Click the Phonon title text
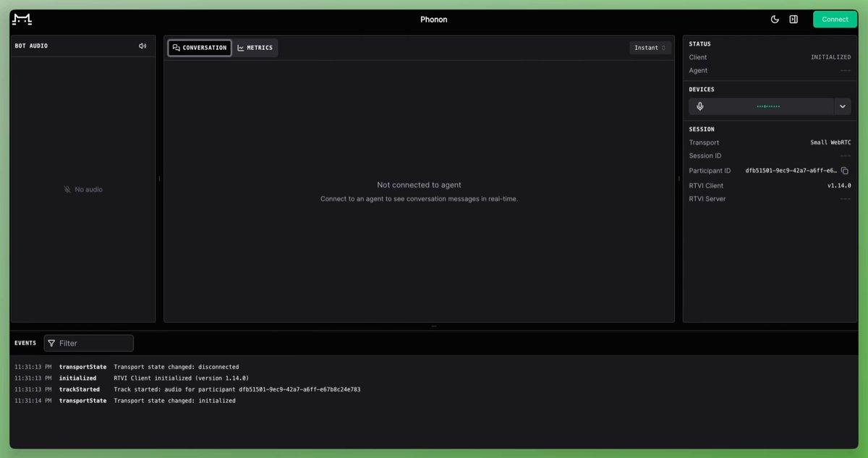Screen dimensions: 868x458 [434, 20]
